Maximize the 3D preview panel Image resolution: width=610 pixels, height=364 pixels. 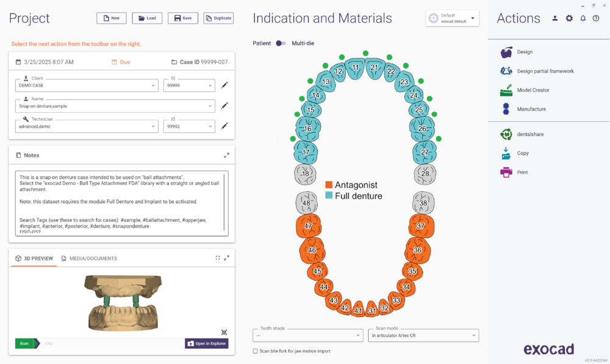click(x=227, y=258)
